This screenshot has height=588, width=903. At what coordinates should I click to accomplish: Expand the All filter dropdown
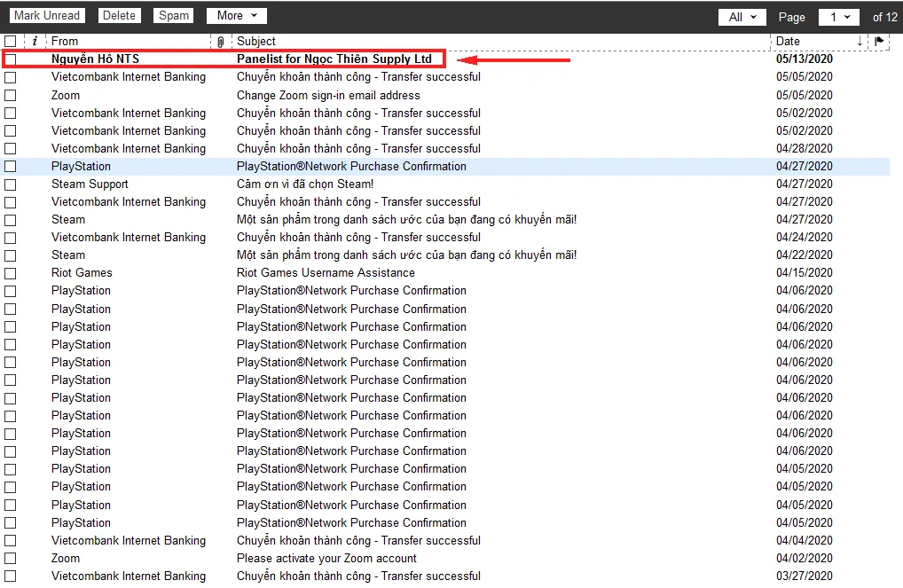pyautogui.click(x=742, y=17)
